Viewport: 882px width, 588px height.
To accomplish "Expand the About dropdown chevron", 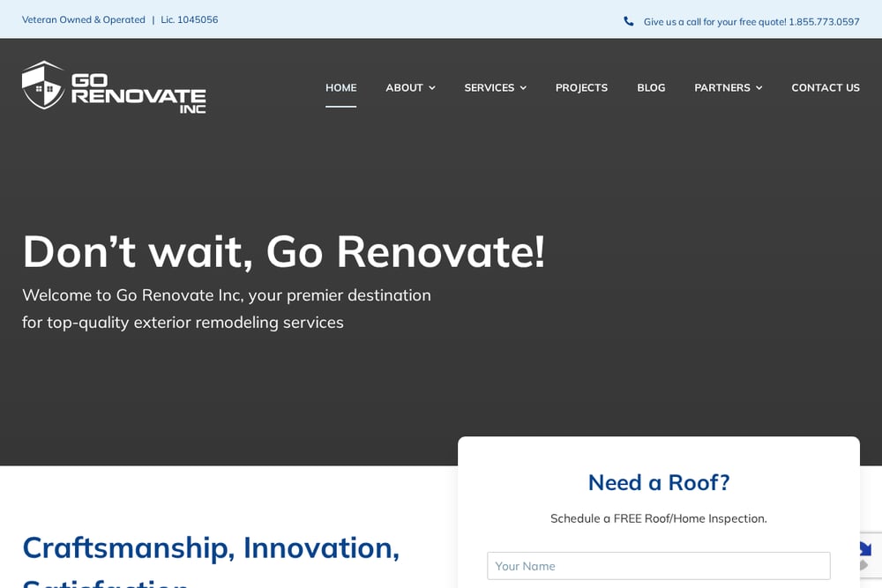I will pyautogui.click(x=432, y=87).
